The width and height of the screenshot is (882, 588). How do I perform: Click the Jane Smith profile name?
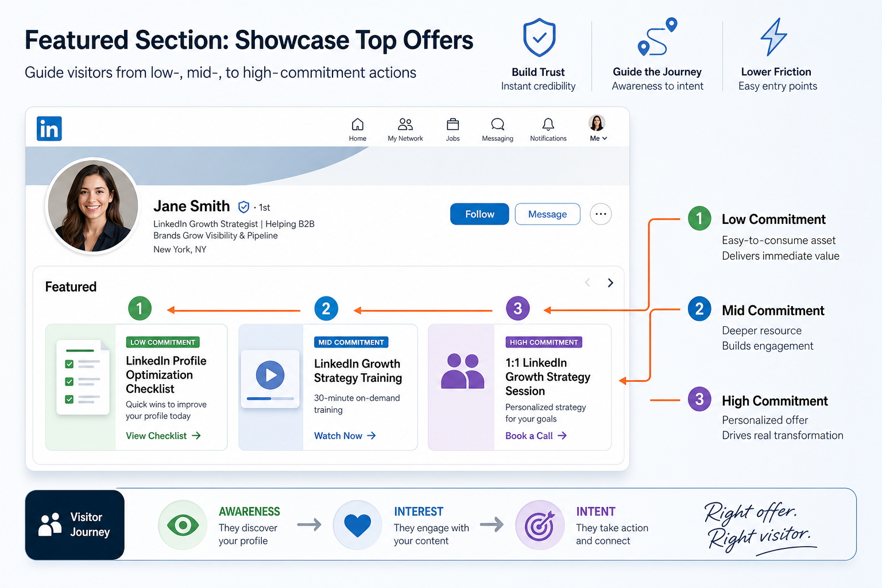point(192,206)
